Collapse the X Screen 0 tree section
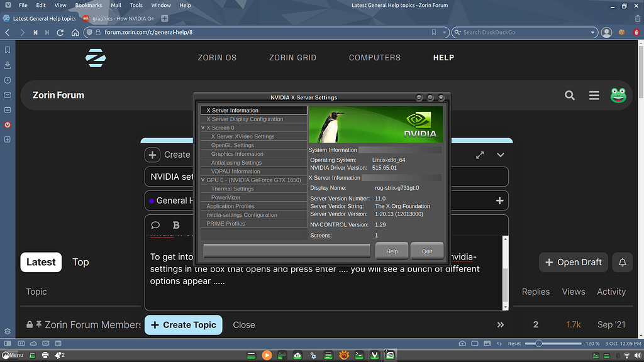Image resolution: width=644 pixels, height=362 pixels. tap(201, 127)
